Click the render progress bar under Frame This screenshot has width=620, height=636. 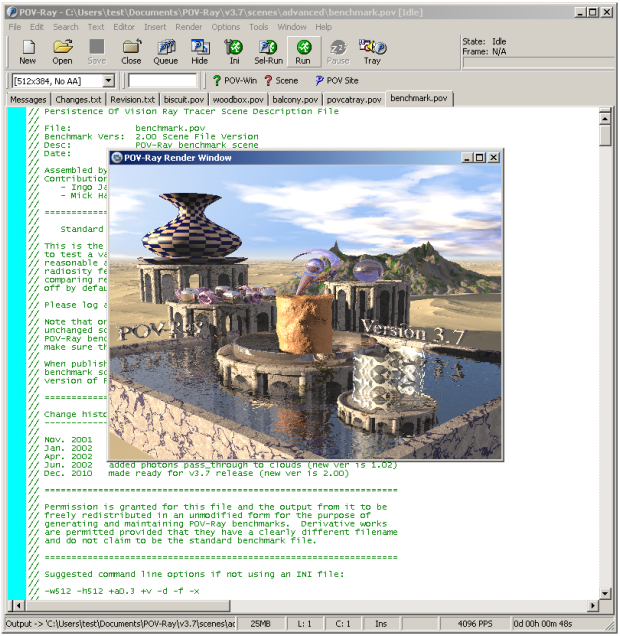click(x=538, y=63)
